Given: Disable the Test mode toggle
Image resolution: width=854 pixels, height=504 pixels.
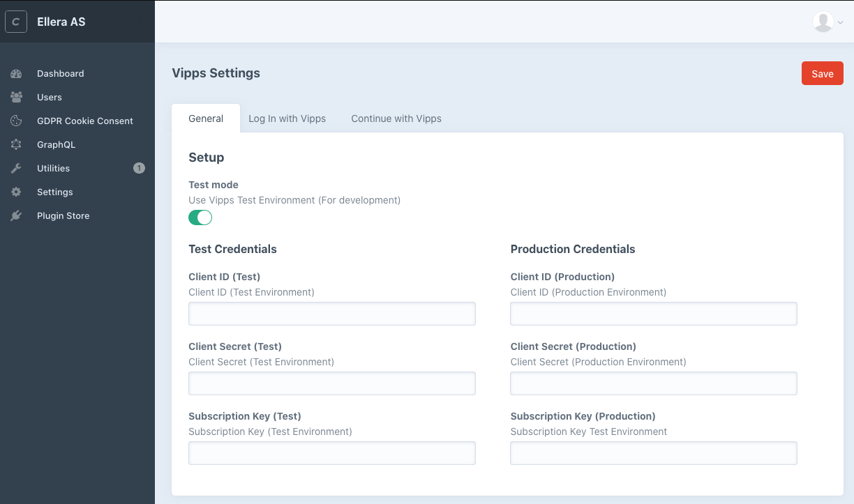Looking at the screenshot, I should [200, 217].
